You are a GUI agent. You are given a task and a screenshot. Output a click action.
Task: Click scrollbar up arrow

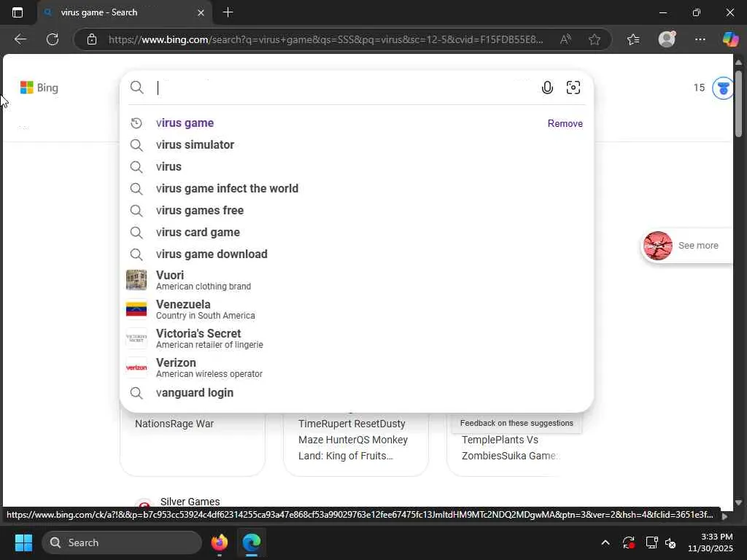click(738, 62)
